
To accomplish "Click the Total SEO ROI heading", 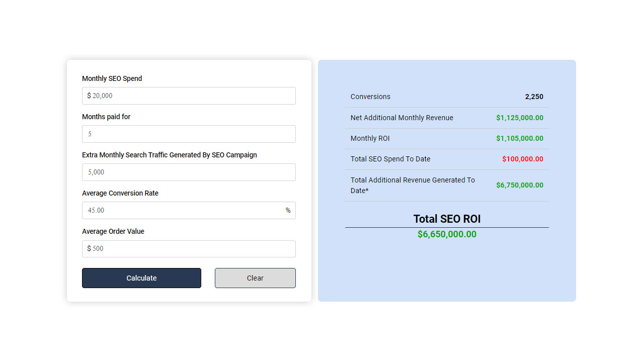I will point(447,219).
